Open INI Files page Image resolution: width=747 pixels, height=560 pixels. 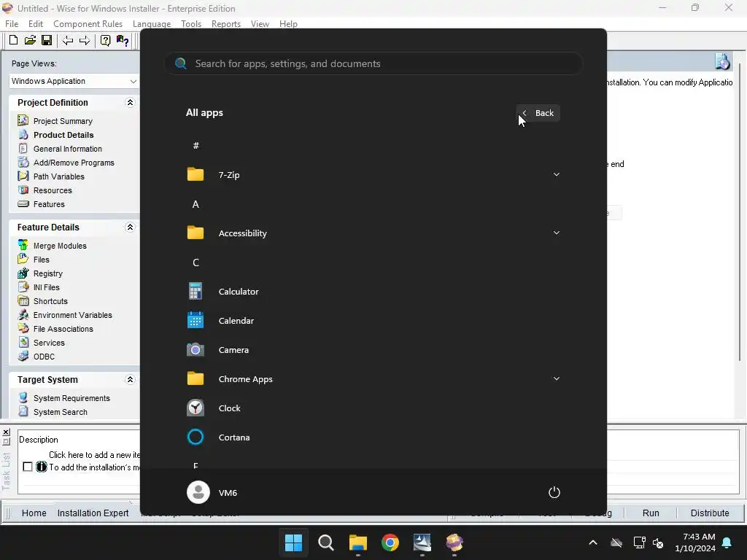46,287
